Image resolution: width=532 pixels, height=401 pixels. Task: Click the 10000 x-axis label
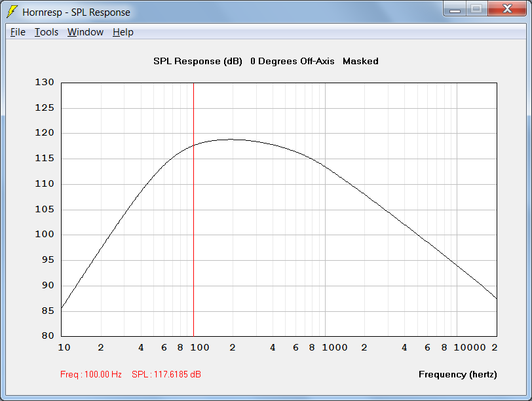coord(470,347)
